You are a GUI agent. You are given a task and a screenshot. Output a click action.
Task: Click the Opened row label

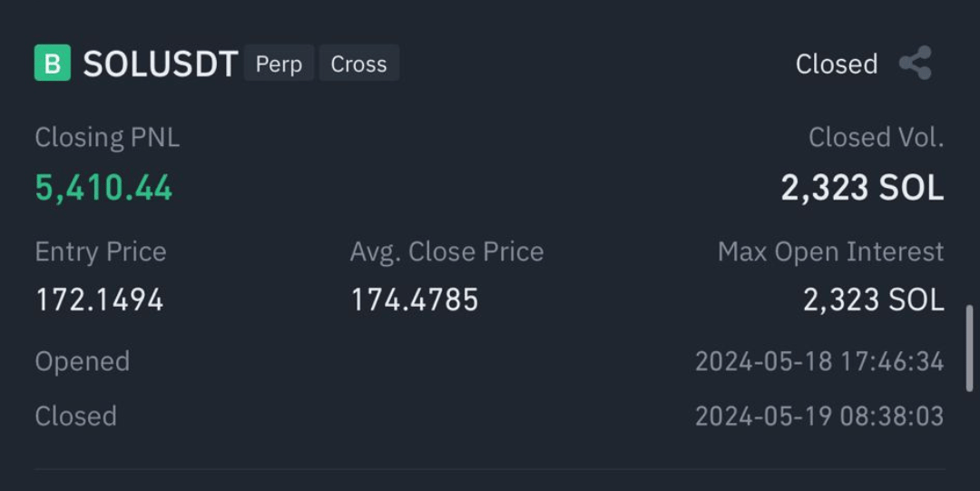point(83,361)
